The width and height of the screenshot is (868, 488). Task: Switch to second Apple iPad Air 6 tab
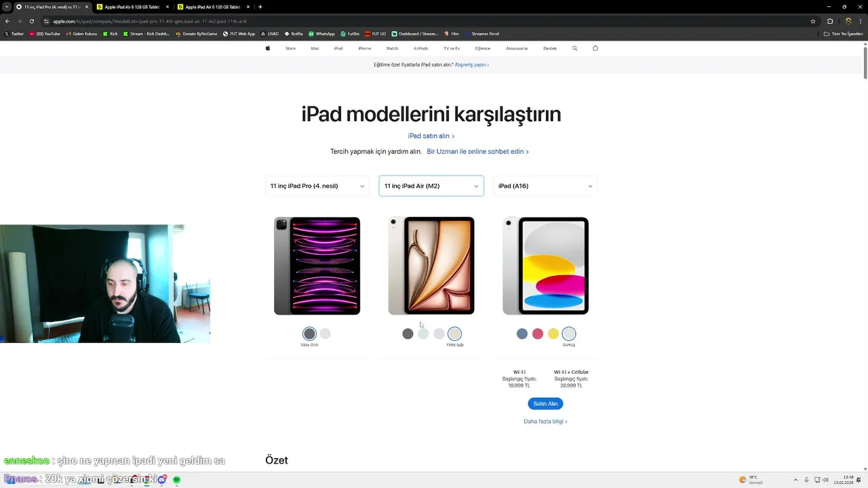[x=213, y=7]
